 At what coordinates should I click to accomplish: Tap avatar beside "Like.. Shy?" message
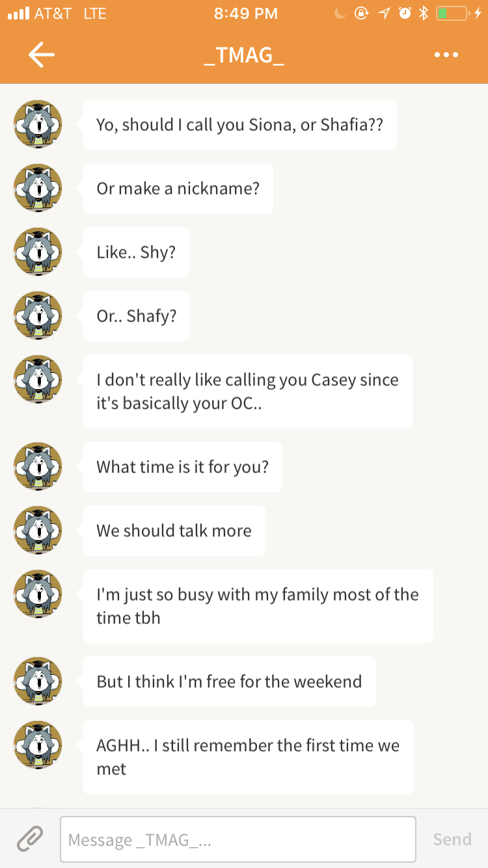(x=38, y=252)
